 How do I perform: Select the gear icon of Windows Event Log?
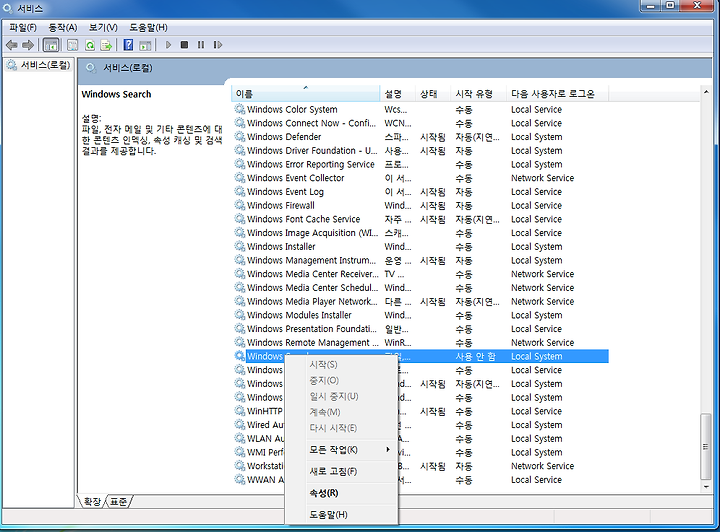pyautogui.click(x=240, y=191)
